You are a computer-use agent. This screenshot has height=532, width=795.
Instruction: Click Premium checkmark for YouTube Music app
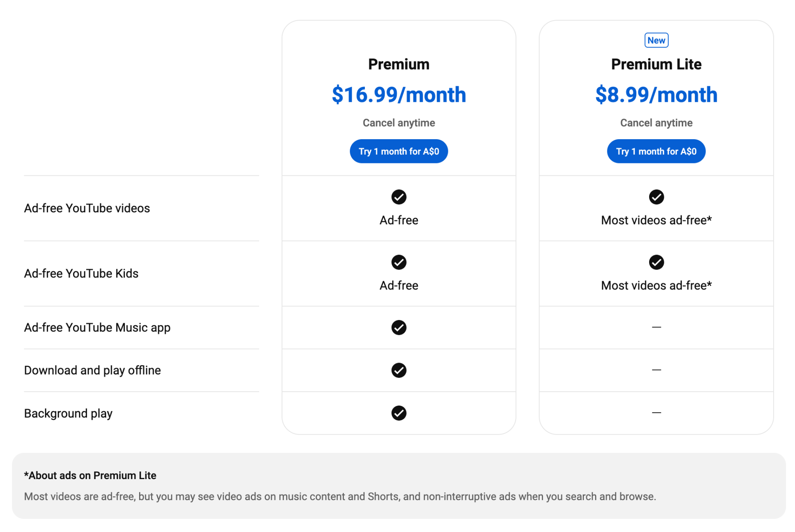pyautogui.click(x=399, y=328)
